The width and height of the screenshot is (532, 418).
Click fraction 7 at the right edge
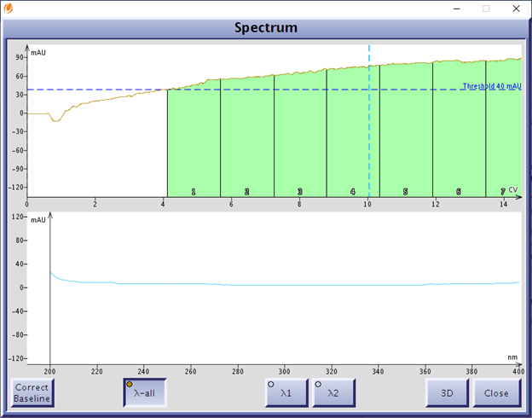tap(503, 192)
